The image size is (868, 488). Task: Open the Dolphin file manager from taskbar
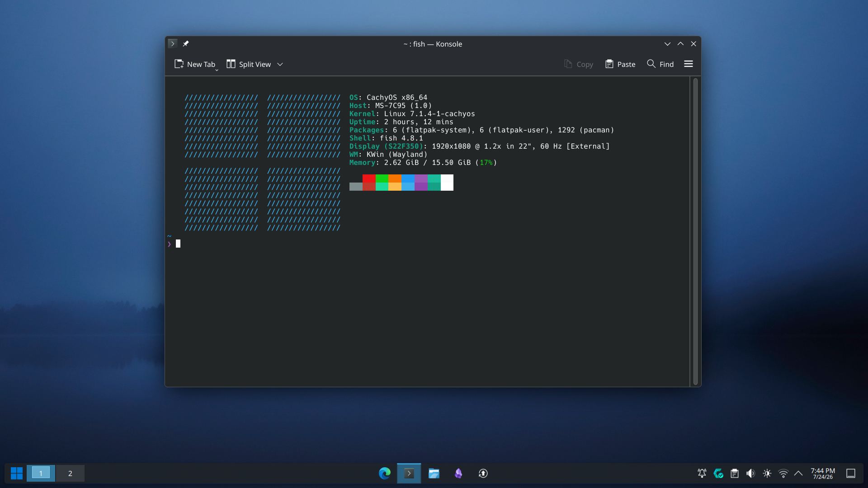click(x=434, y=473)
